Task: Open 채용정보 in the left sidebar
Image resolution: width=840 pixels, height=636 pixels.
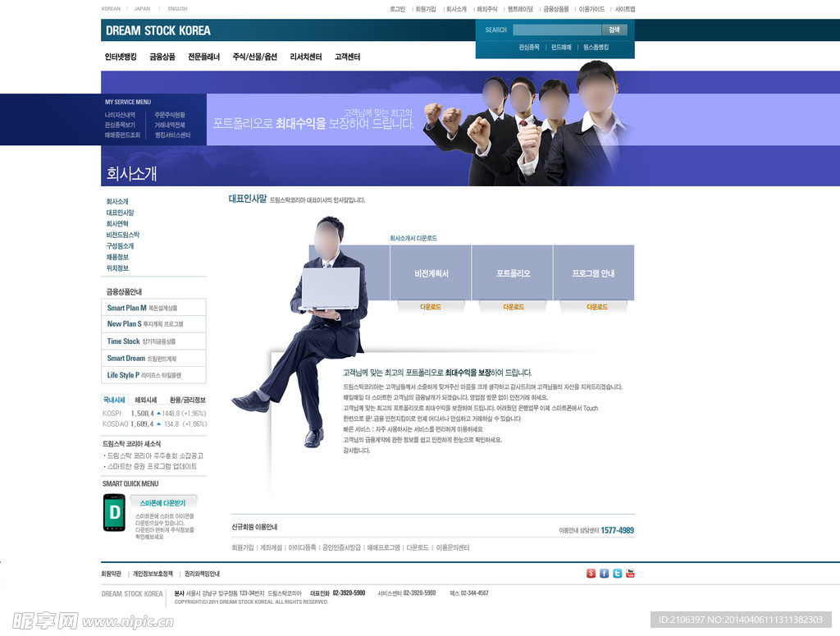Action: point(117,257)
